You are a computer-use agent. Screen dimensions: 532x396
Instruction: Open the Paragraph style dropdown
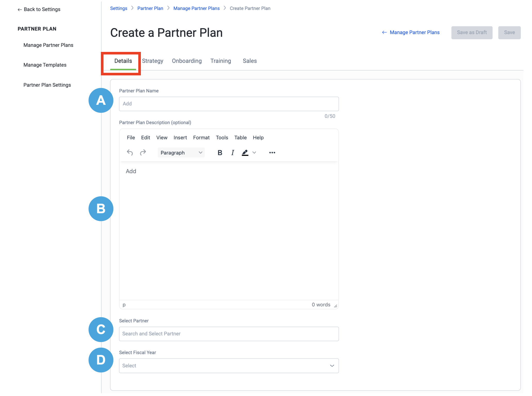(x=181, y=153)
